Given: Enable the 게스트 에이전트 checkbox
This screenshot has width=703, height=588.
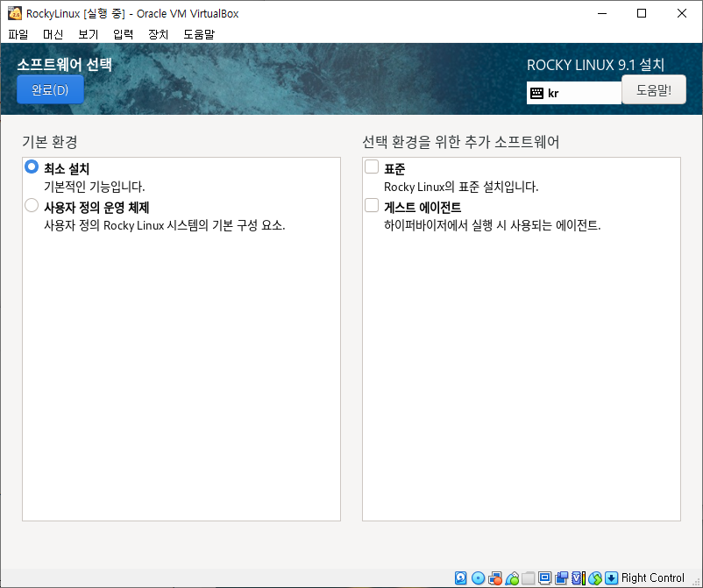Looking at the screenshot, I should (x=372, y=205).
